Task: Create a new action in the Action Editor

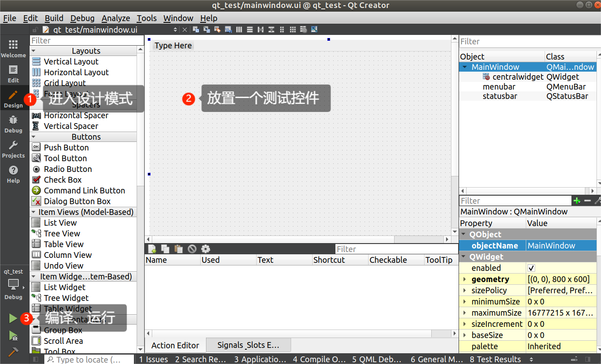Action: click(152, 249)
